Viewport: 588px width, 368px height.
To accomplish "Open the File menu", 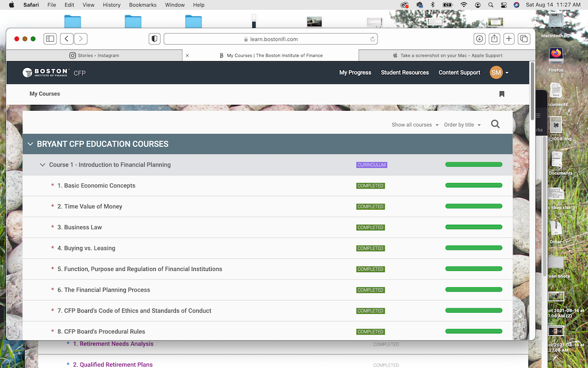I will (52, 5).
